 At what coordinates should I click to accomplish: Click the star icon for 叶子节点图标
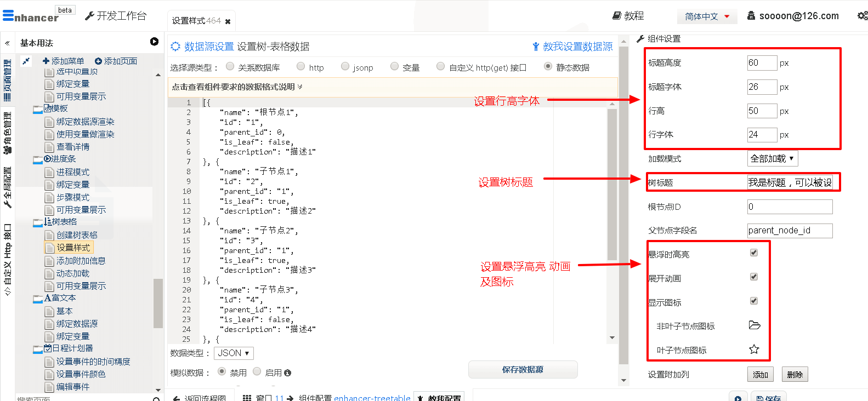click(754, 349)
